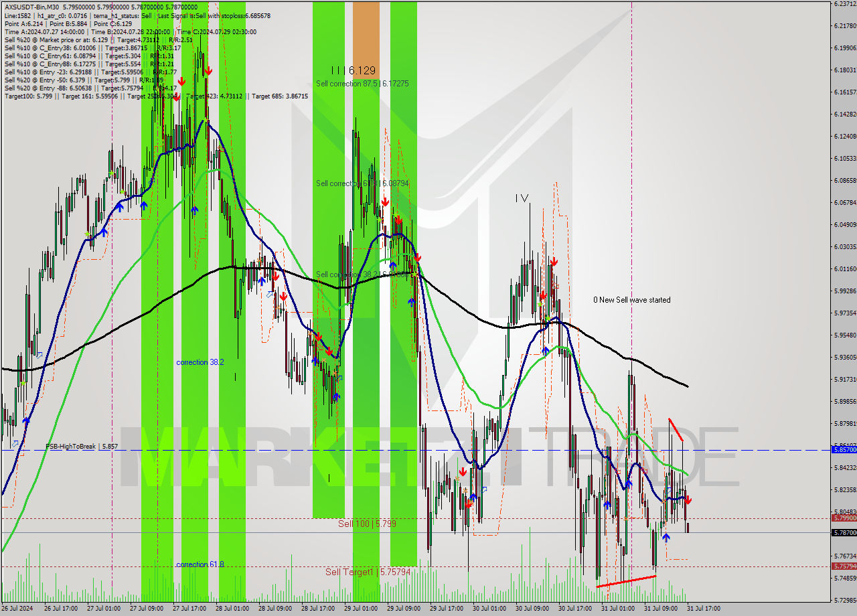Viewport: 857px width, 616px height.
Task: Click the '31 Jul 01:00' time axis label
Action: 617,609
